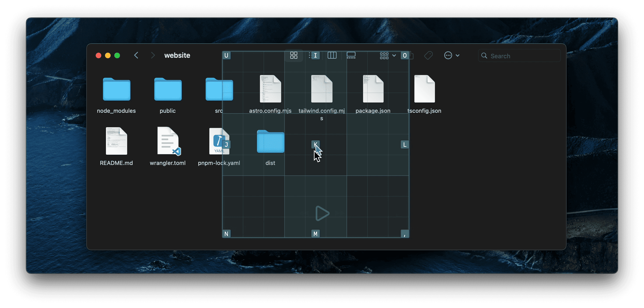This screenshot has width=644, height=308.
Task: Click the grid label L marker
Action: point(405,144)
